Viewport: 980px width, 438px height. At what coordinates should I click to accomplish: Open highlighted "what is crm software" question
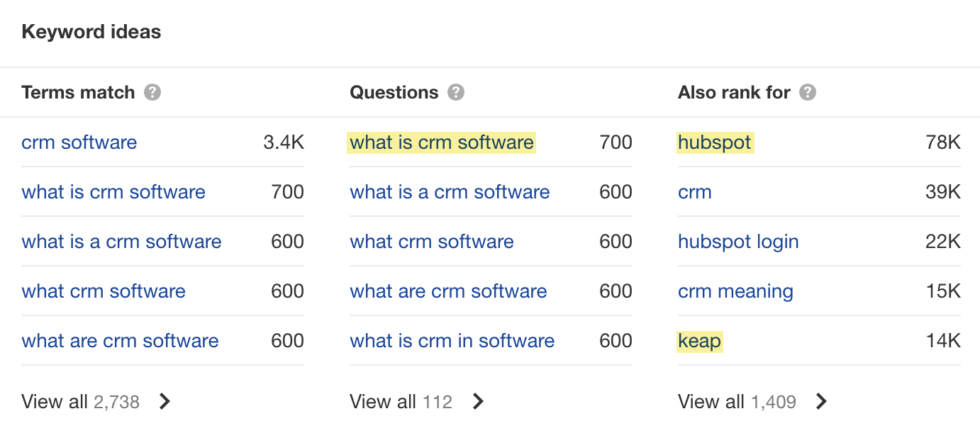[x=441, y=142]
